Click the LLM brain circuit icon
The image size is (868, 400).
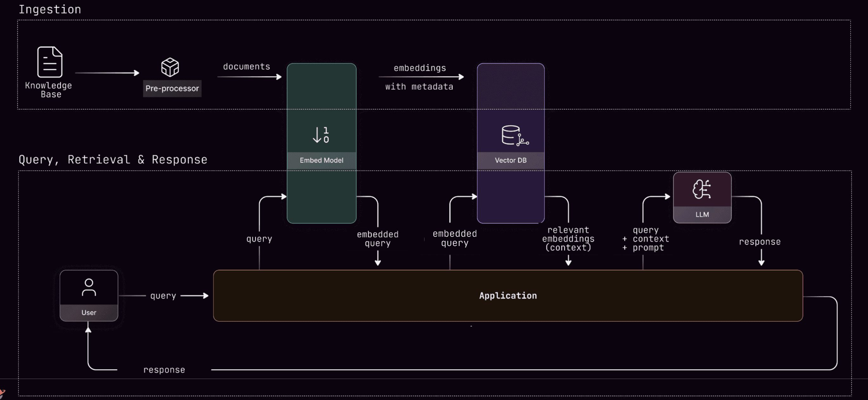point(702,189)
